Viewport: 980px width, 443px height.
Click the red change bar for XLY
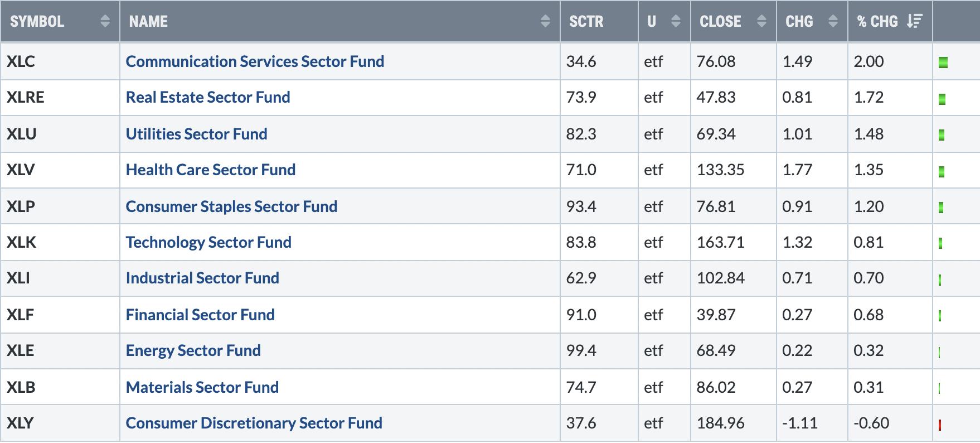click(940, 425)
